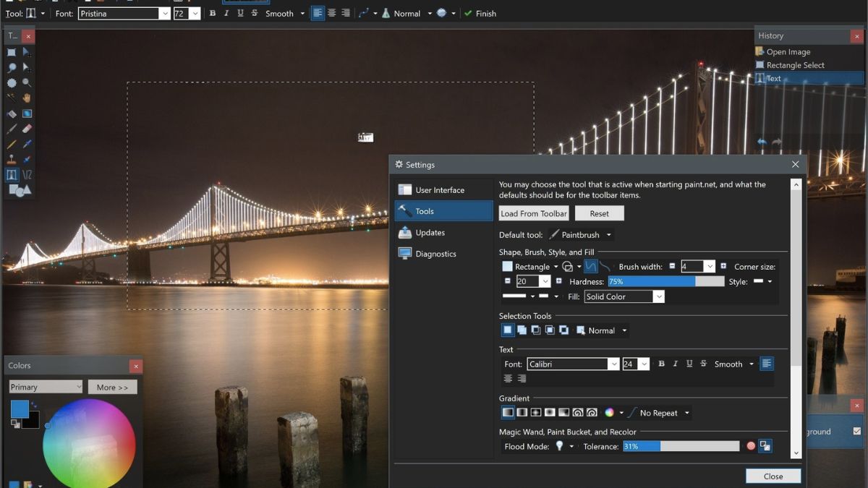The height and width of the screenshot is (488, 868).
Task: Toggle Underline in the main toolbar
Action: [240, 13]
